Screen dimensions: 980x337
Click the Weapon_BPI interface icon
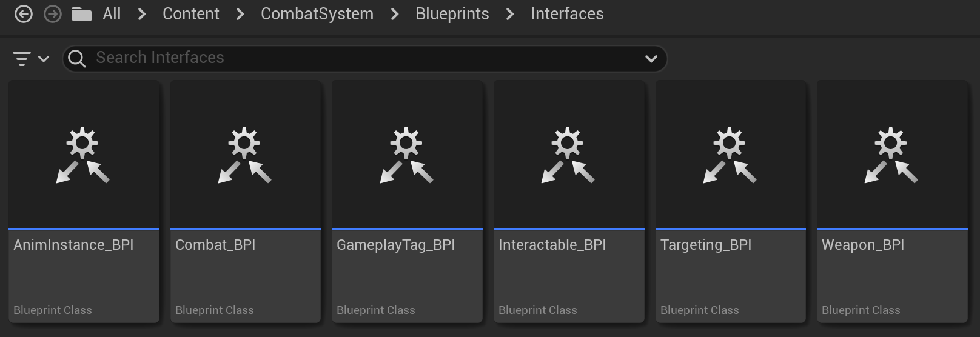coord(892,155)
